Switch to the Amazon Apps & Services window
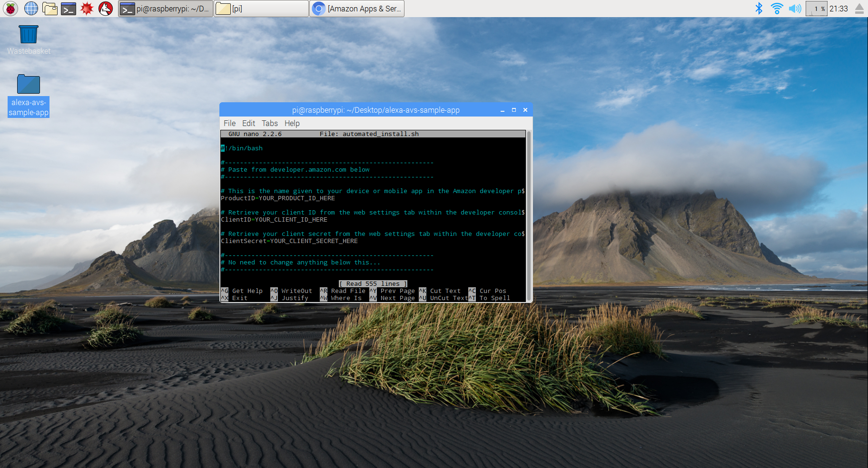 [x=356, y=8]
